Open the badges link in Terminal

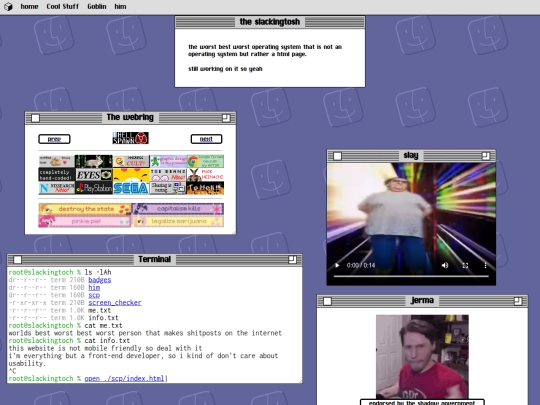point(100,280)
